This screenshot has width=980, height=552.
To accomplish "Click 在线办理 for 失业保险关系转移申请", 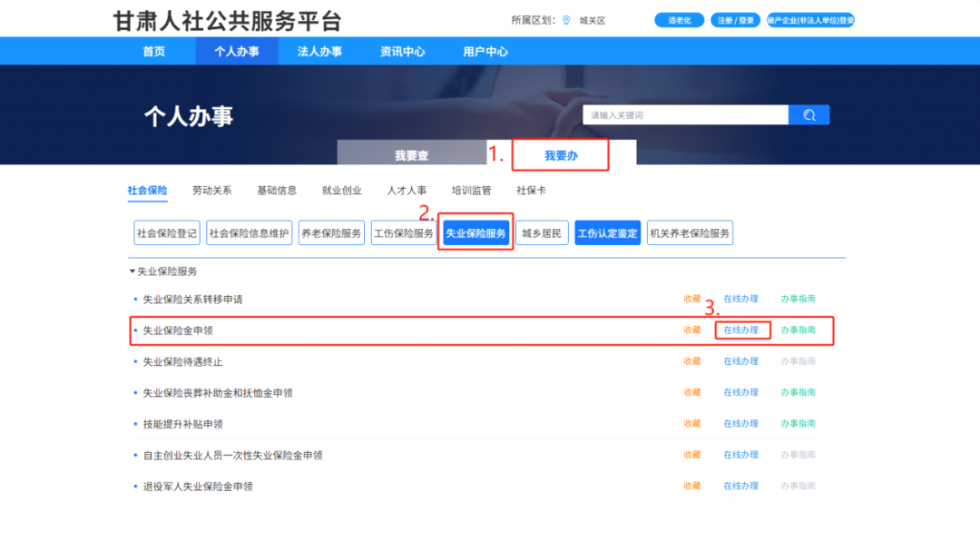I will [x=740, y=299].
